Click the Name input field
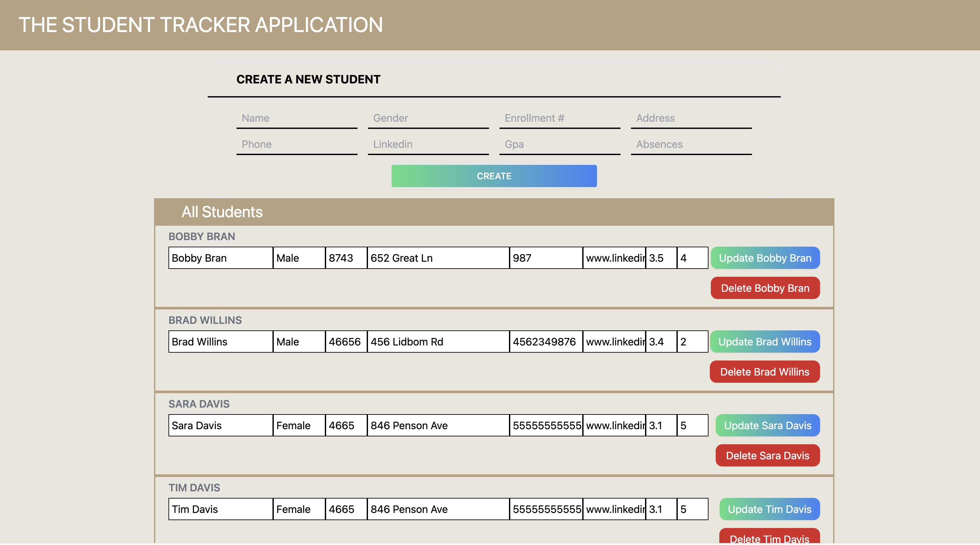Viewport: 980px width, 545px height. pos(297,118)
